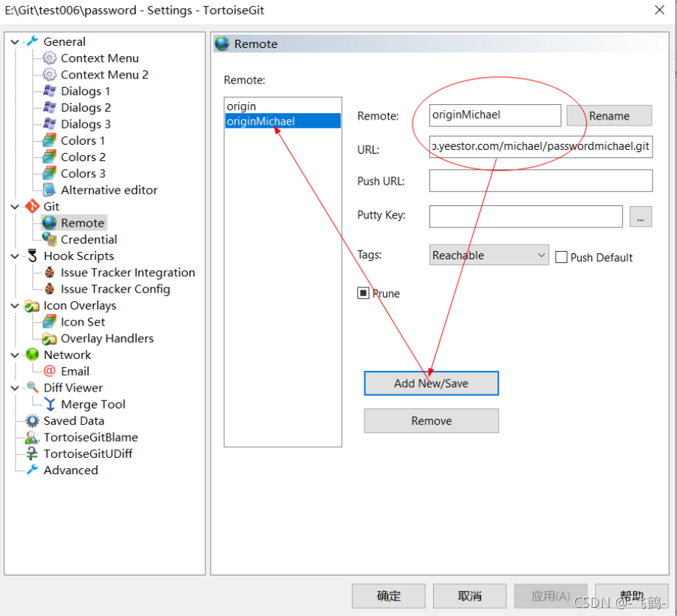
Task: Click the Remote globe icon in tree
Action: (x=50, y=222)
